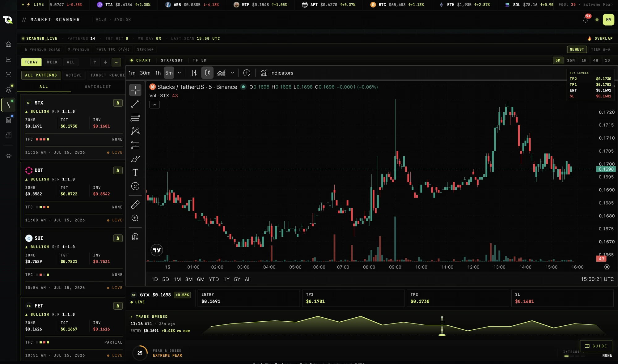Viewport: 618px width, 364px height.
Task: Open the notifications bell
Action: (586, 19)
